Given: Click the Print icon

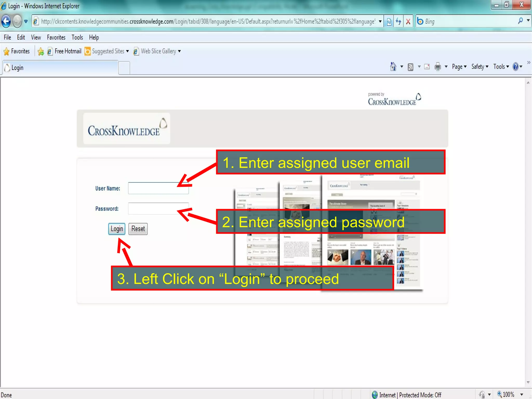Looking at the screenshot, I should click(438, 67).
